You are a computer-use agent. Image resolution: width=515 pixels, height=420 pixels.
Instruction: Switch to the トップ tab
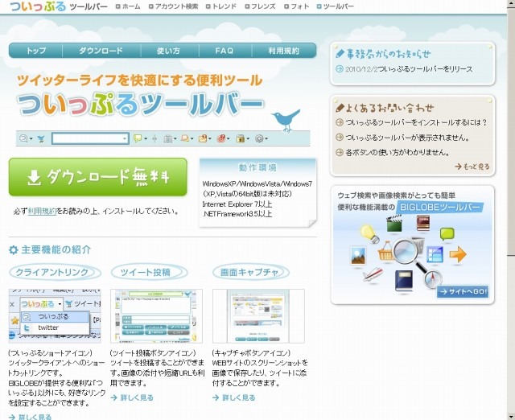[35, 51]
